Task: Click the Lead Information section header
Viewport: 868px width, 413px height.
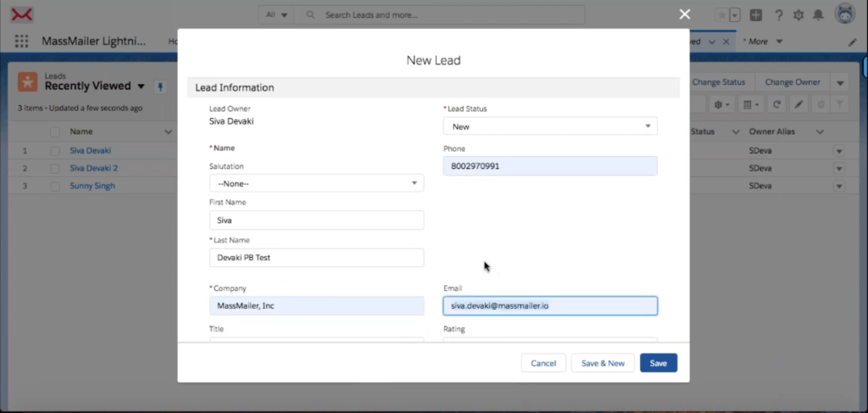Action: tap(433, 87)
